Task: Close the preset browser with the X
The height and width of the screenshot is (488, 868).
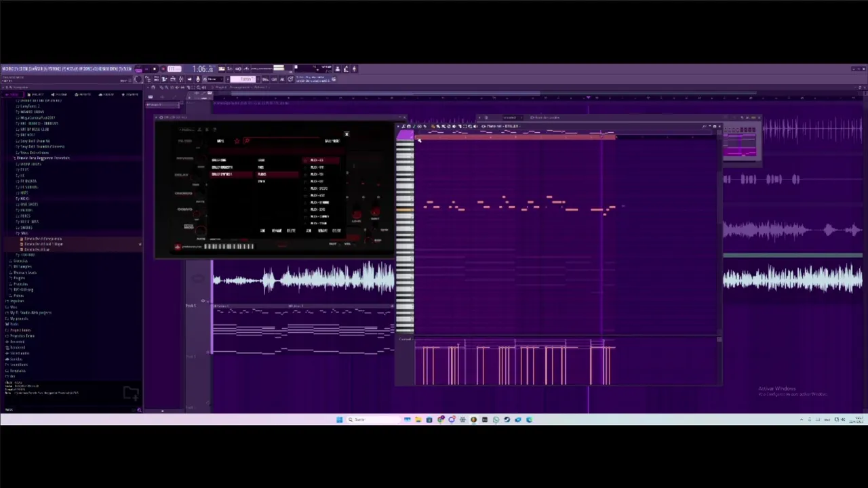Action: (347, 134)
